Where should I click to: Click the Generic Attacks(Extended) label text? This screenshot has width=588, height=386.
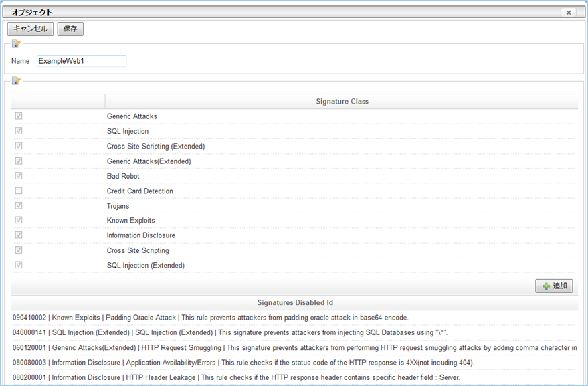point(149,161)
